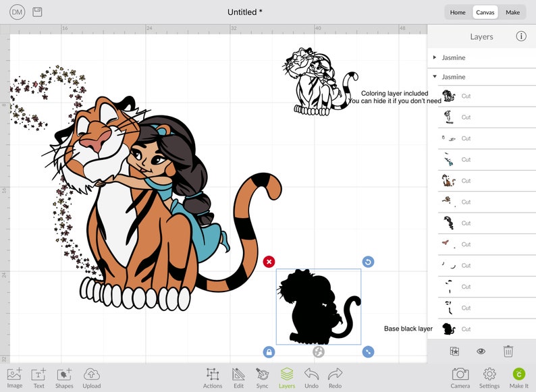This screenshot has height=392, width=536.
Task: Open the Actions menu
Action: [213, 378]
